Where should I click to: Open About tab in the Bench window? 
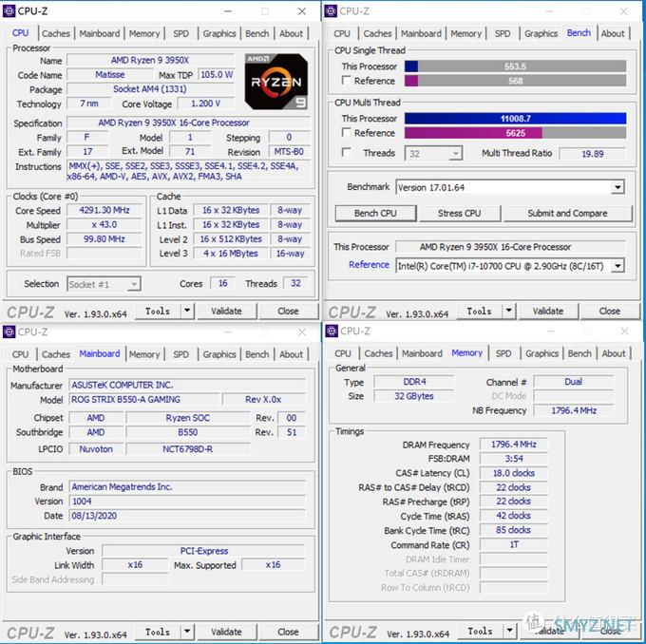613,33
